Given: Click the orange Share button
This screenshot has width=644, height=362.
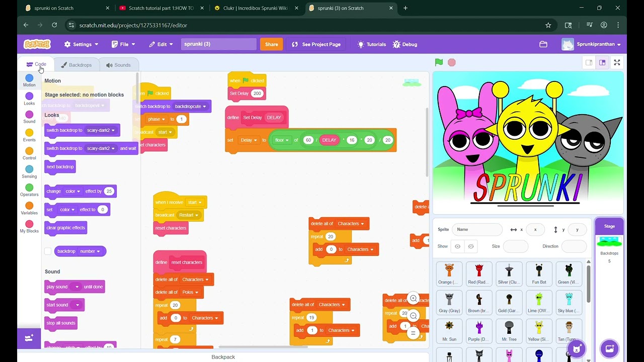Looking at the screenshot, I should [271, 44].
